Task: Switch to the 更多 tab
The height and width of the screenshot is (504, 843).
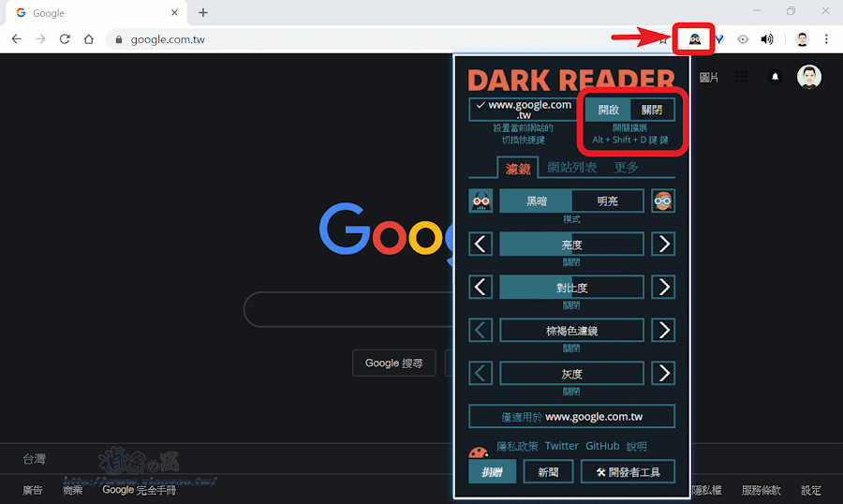Action: tap(626, 168)
